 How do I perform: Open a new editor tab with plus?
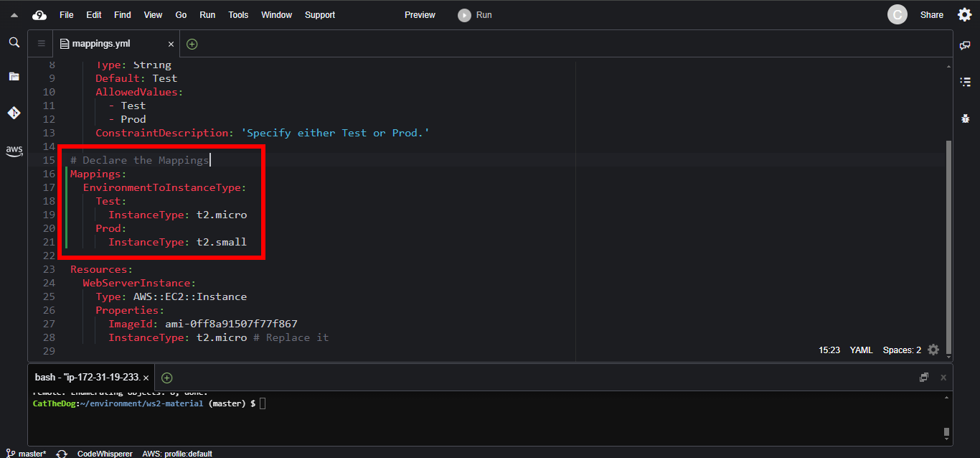click(x=192, y=44)
